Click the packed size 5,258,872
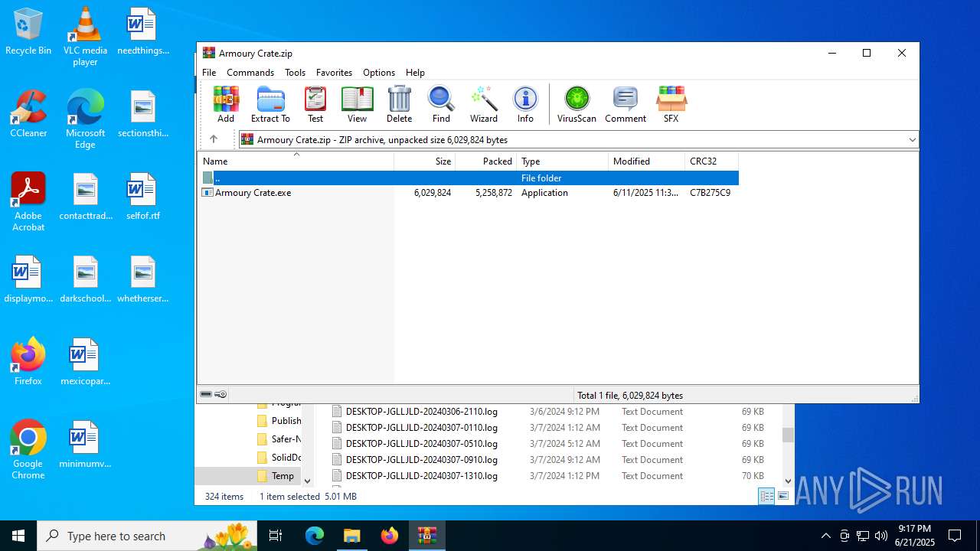Viewport: 980px width, 551px height. click(493, 193)
